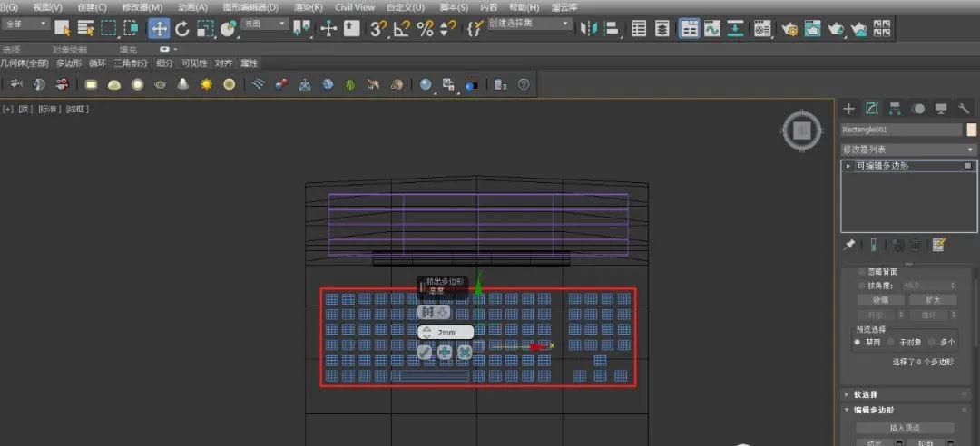Click the Select and Place tool
This screenshot has width=980, height=446.
click(x=229, y=28)
